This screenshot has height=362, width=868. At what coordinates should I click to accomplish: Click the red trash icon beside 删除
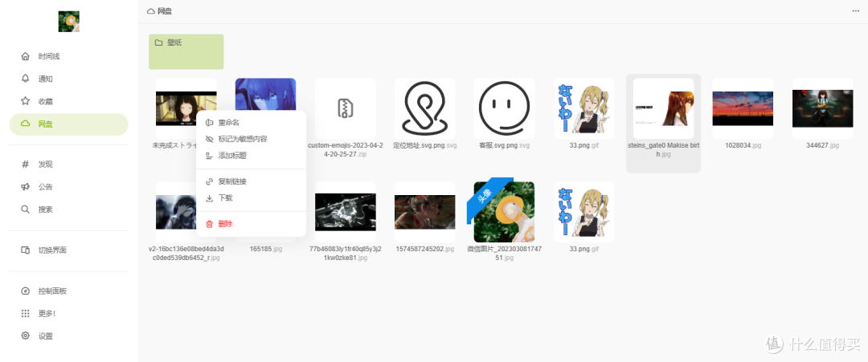tap(209, 224)
